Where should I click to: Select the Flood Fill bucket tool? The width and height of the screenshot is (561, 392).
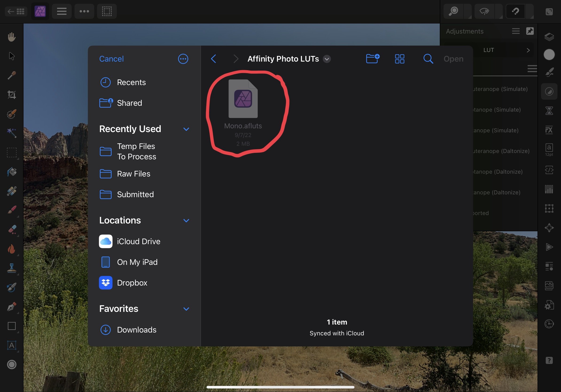12,172
